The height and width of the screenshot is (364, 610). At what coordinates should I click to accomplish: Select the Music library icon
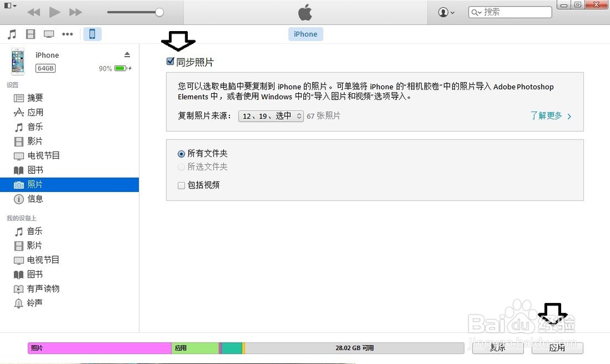(12, 34)
